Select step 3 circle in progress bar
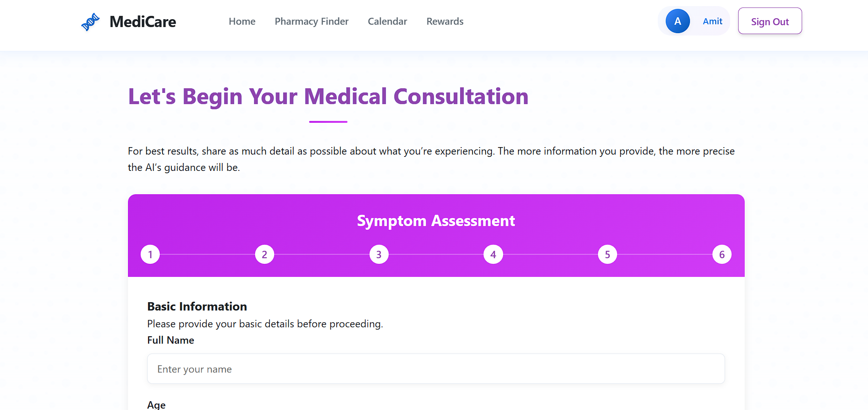 coord(379,254)
